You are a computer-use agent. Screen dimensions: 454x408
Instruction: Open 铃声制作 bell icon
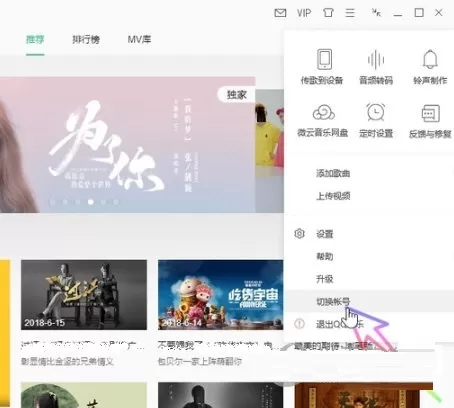[430, 59]
